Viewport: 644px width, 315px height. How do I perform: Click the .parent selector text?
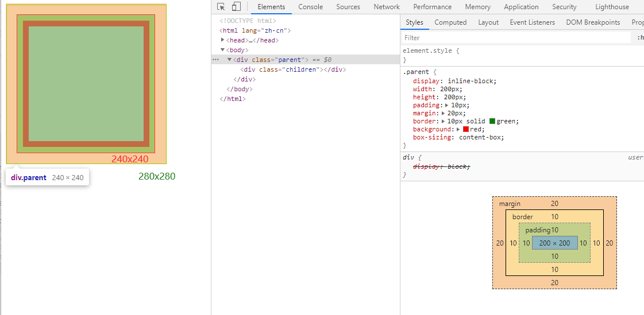[415, 72]
